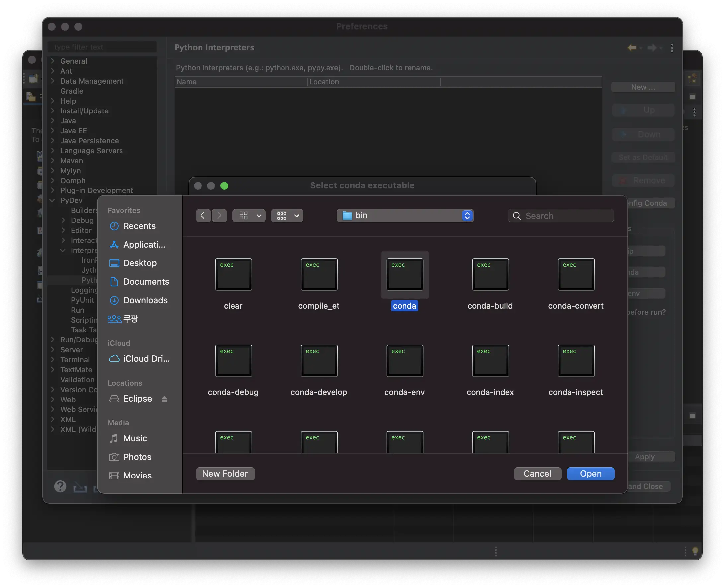Select the conda-build executable icon

[490, 274]
